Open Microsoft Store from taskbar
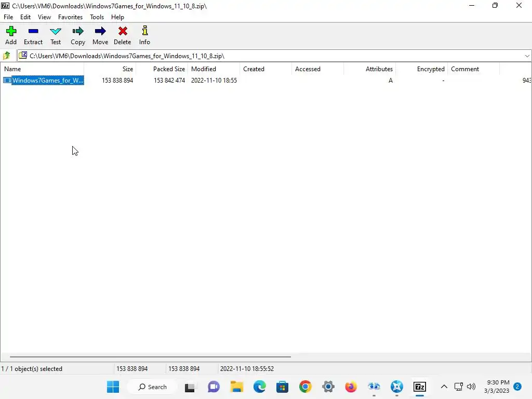 pyautogui.click(x=282, y=387)
